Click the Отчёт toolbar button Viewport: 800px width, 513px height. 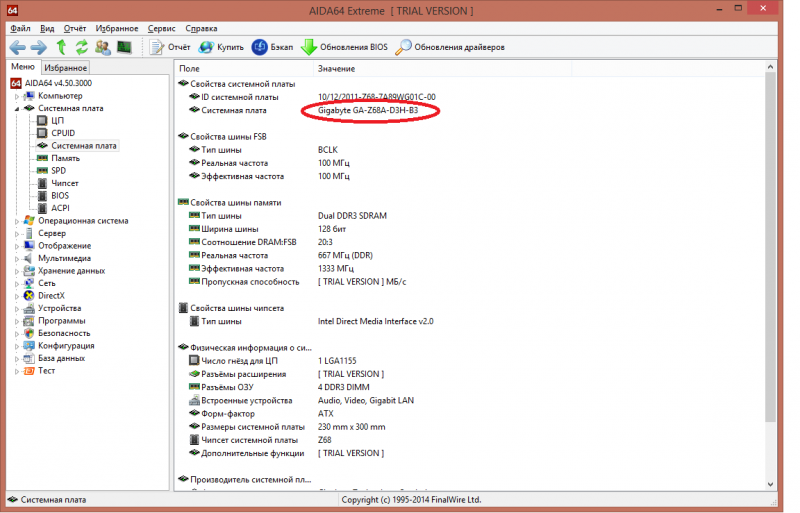pos(170,47)
